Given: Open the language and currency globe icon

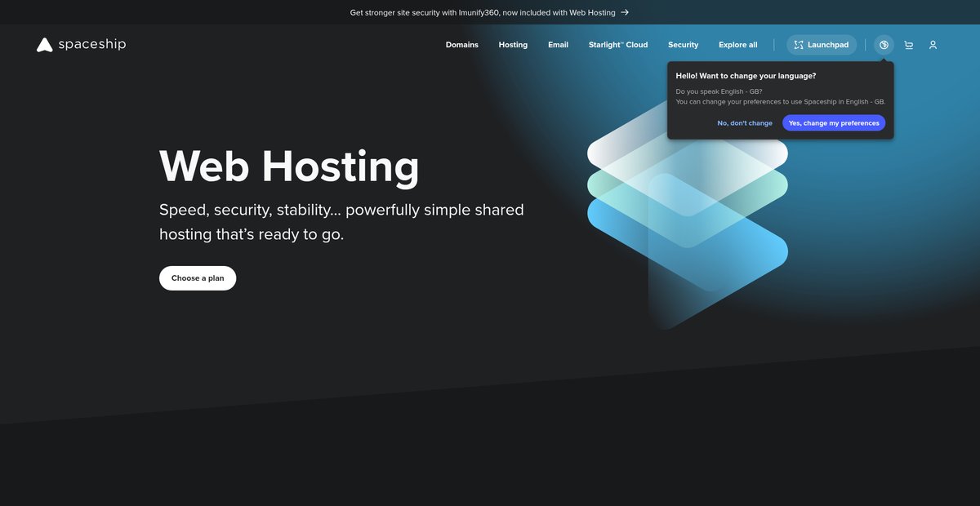Looking at the screenshot, I should coord(884,45).
